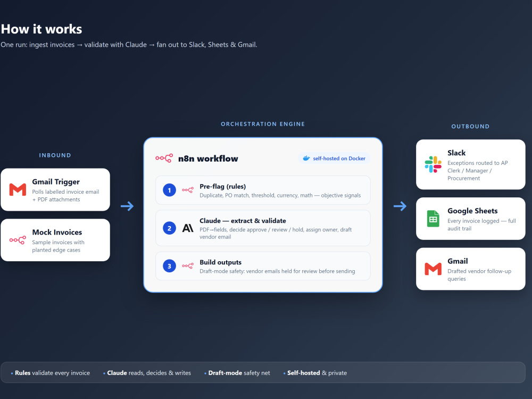Click "PDF→fields, decide approve" description
This screenshot has height=399, width=532.
(x=276, y=233)
